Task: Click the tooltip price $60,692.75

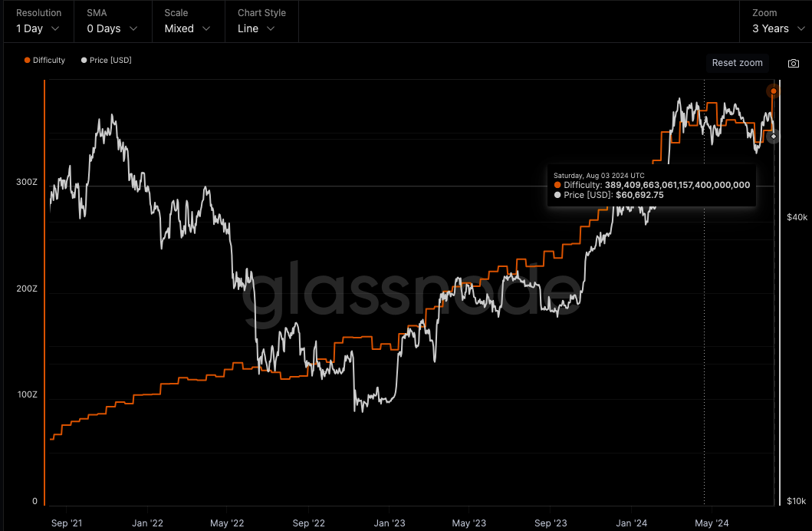Action: tap(639, 195)
